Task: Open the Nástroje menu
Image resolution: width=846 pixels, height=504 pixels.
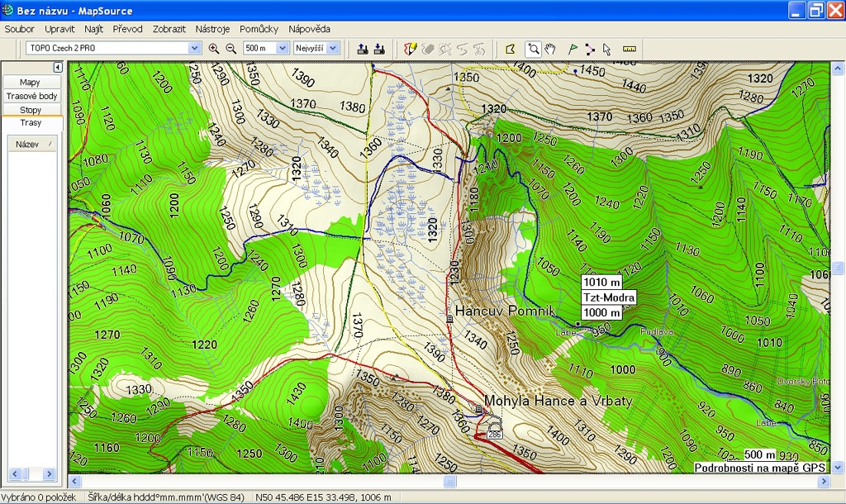Action: [x=212, y=29]
